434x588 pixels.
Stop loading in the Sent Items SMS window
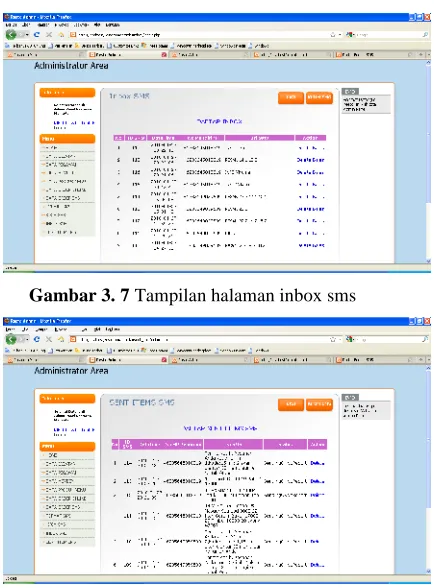49,339
